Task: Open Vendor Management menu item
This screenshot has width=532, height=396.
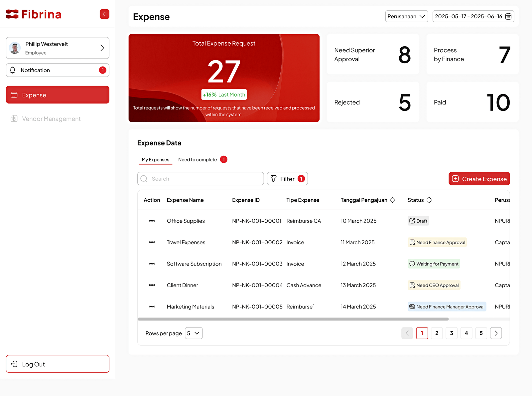Action: tap(58, 119)
